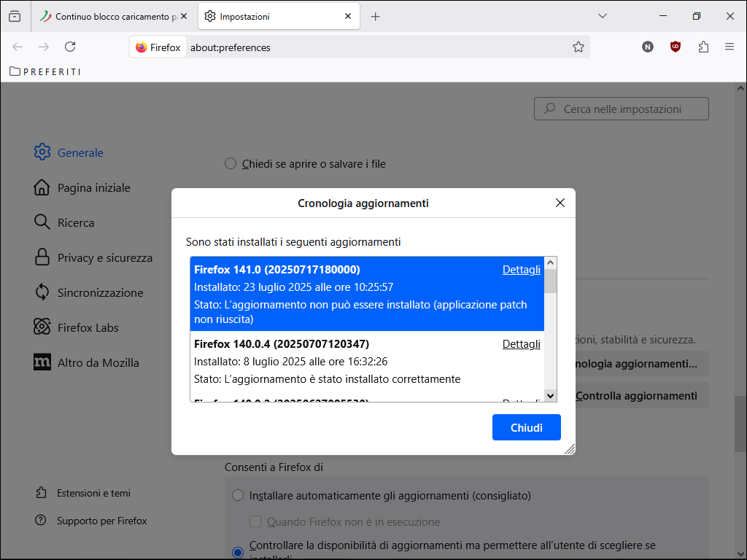Click the Pagina iniziale house icon
This screenshot has height=560, width=747.
(x=42, y=187)
